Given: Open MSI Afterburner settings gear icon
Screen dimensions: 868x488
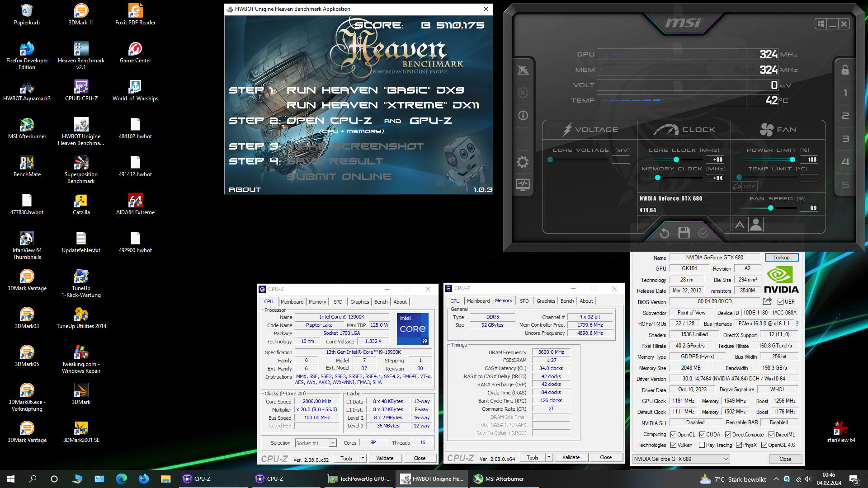Looking at the screenshot, I should [x=523, y=162].
